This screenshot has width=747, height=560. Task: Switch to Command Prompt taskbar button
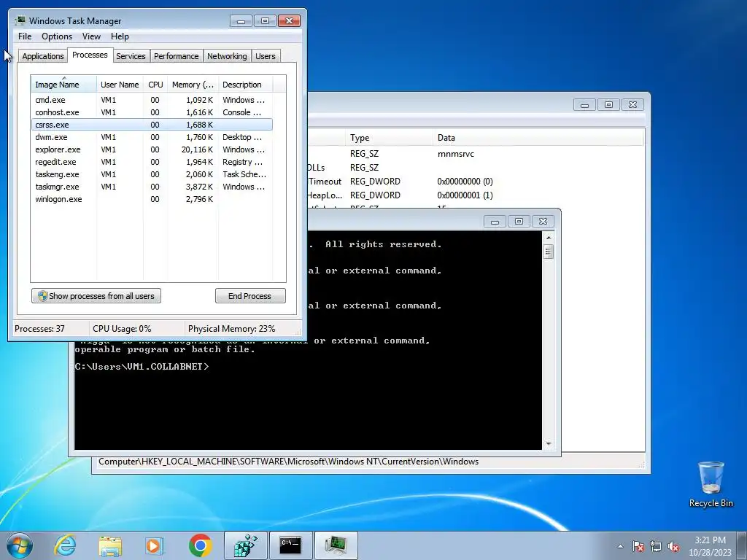coord(290,545)
